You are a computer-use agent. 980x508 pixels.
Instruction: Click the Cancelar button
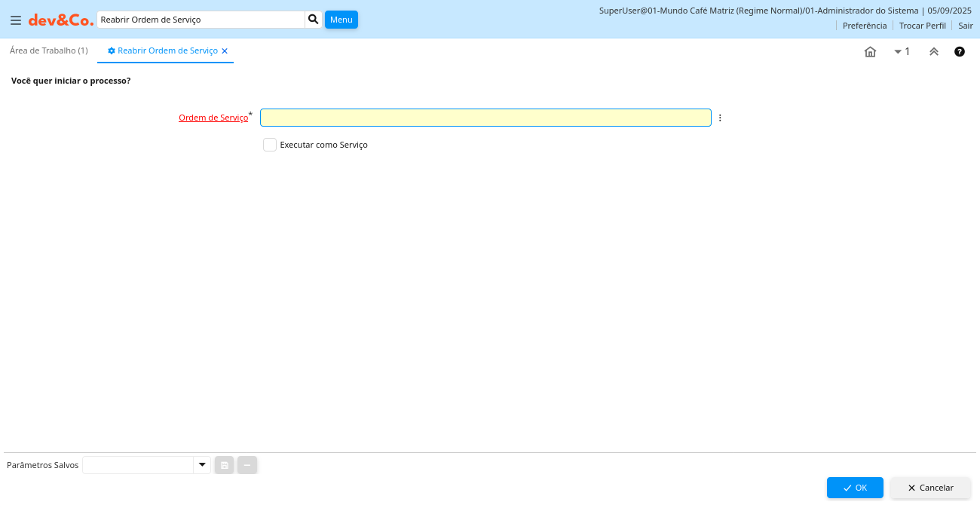pyautogui.click(x=930, y=488)
